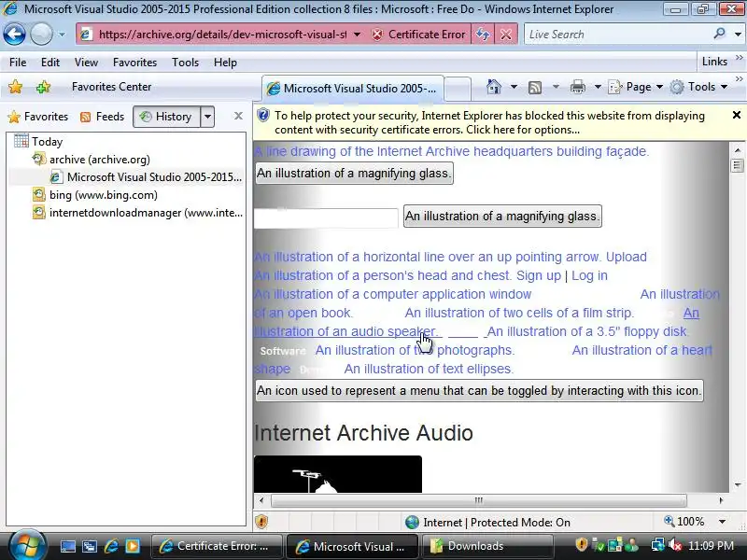The image size is (747, 560).
Task: Click the Upload link
Action: (x=626, y=257)
